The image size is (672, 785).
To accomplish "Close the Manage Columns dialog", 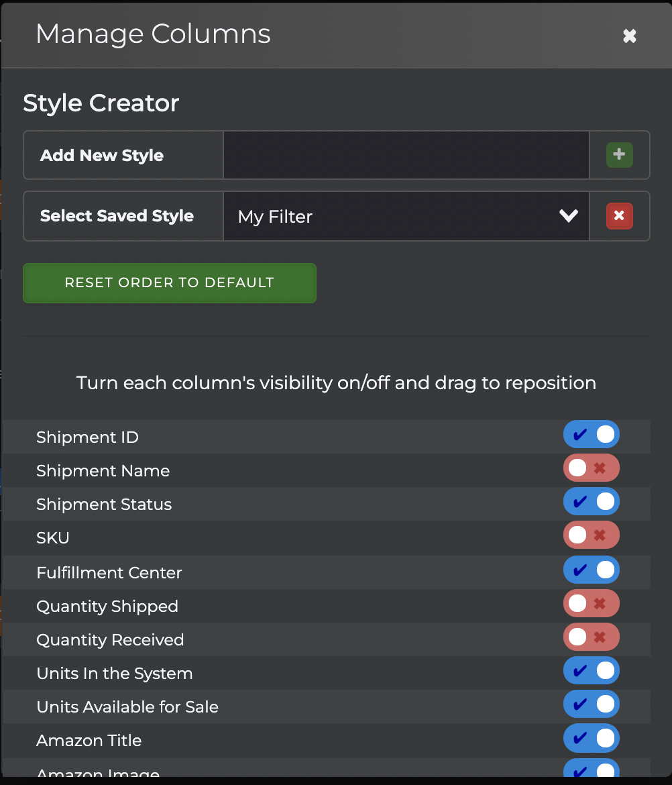I will (629, 36).
